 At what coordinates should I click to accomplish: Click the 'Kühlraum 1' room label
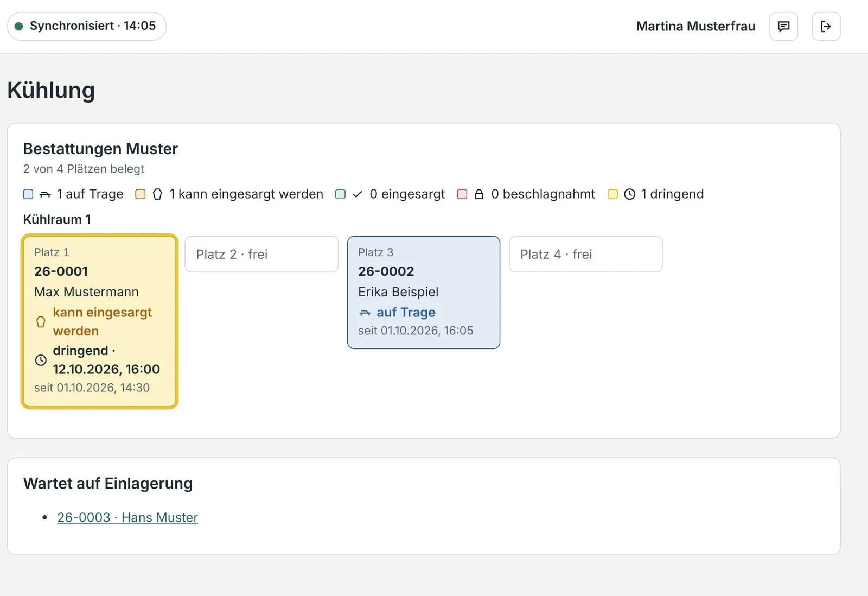(57, 220)
